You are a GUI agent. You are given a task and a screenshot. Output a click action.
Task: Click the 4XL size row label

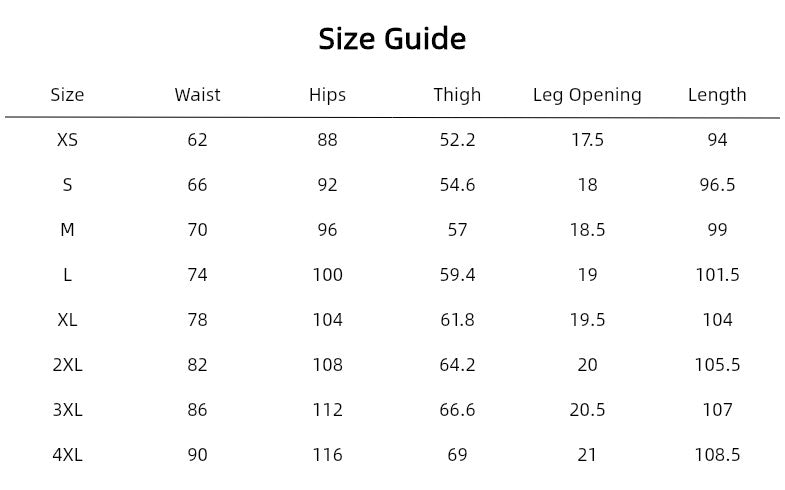(x=67, y=455)
